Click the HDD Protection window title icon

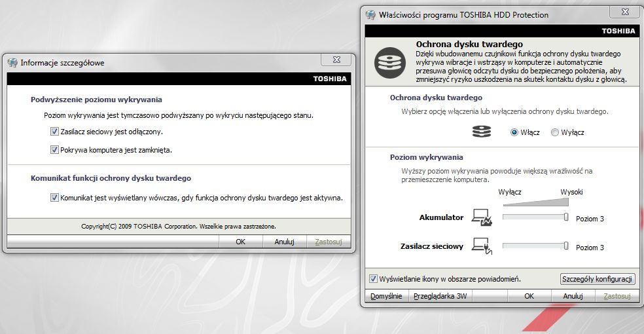370,15
